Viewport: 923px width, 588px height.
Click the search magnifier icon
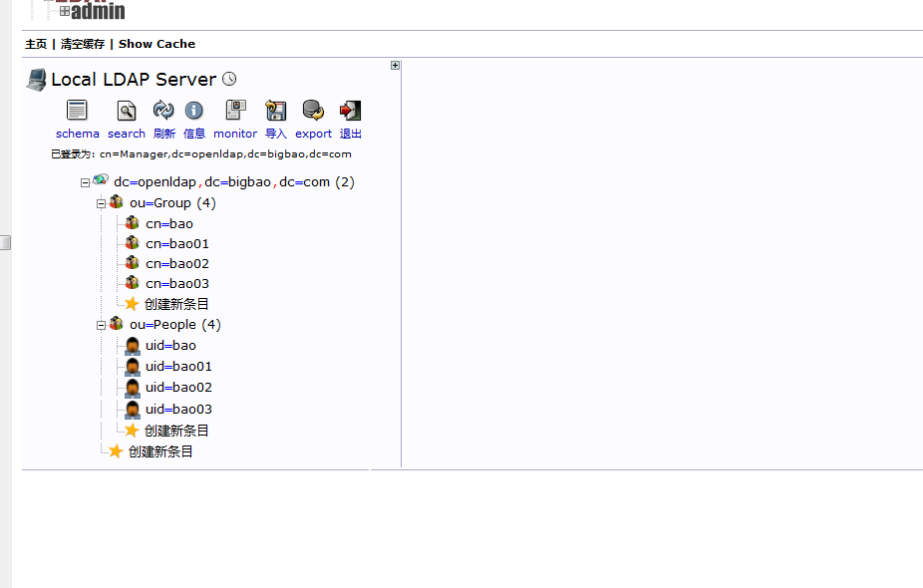pyautogui.click(x=126, y=110)
